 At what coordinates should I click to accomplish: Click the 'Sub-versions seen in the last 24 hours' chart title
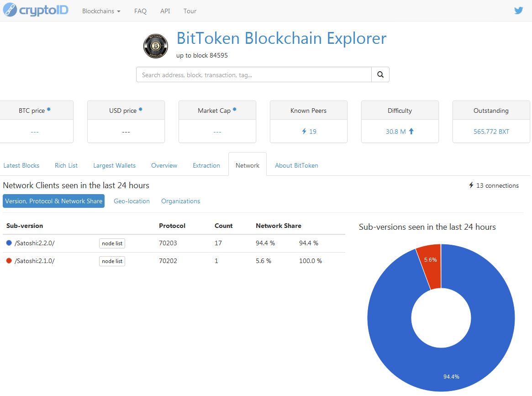pos(427,227)
